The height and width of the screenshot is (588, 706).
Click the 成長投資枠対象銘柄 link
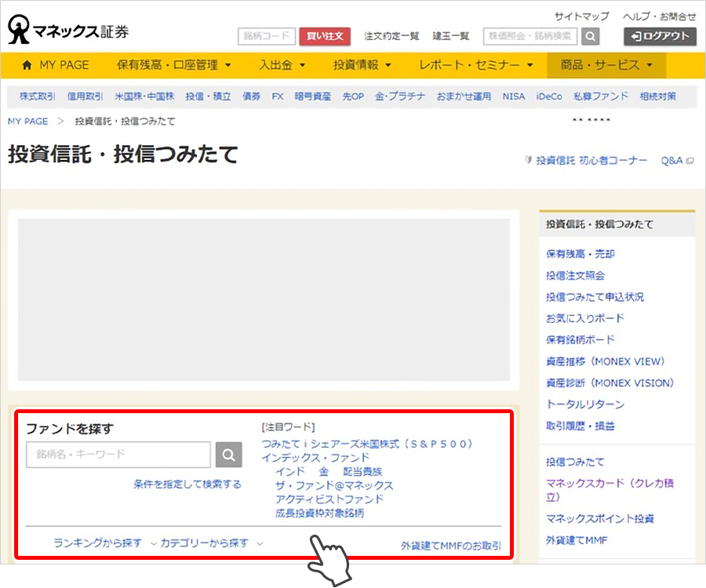pyautogui.click(x=320, y=514)
